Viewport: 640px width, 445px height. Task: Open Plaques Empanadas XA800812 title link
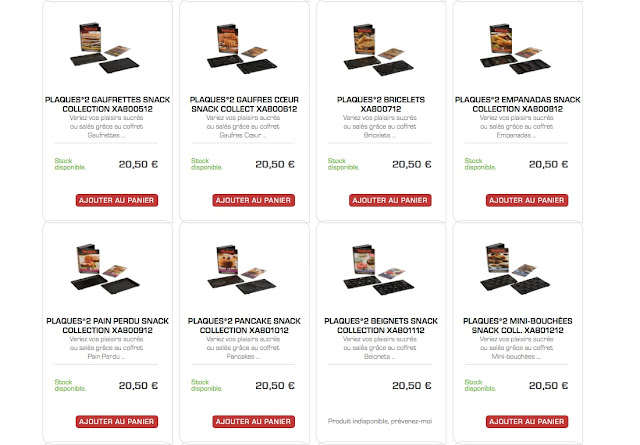(518, 104)
